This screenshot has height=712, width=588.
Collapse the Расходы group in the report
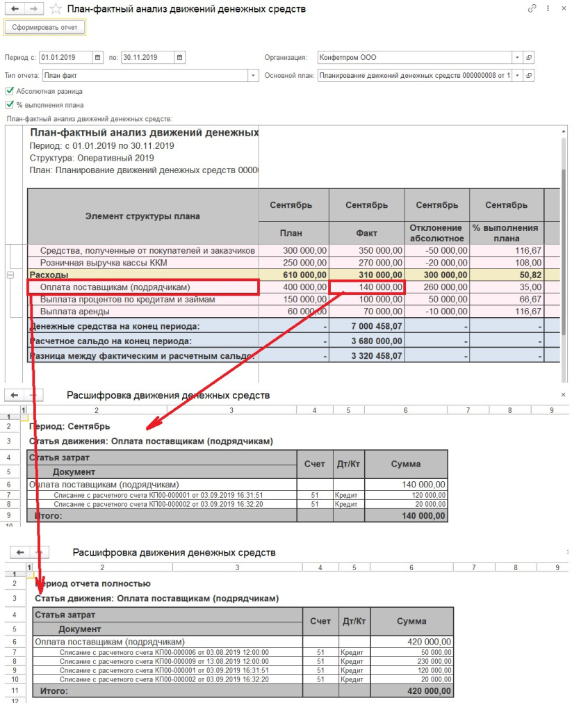click(x=10, y=275)
